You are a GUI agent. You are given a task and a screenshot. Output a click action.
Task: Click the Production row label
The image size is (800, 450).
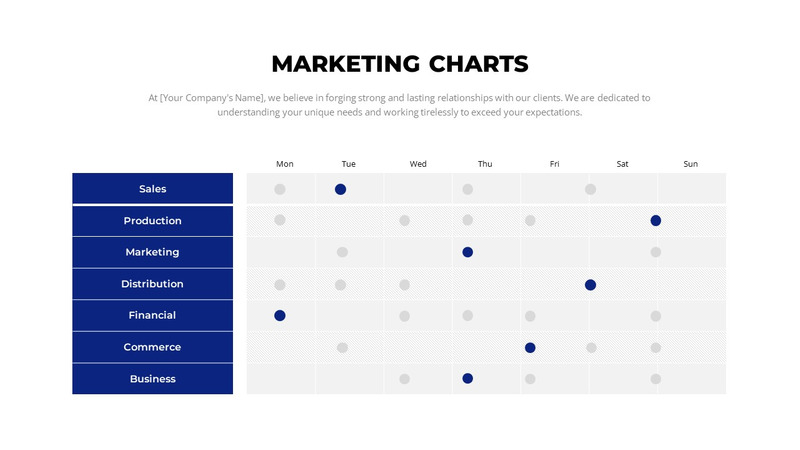pos(153,220)
